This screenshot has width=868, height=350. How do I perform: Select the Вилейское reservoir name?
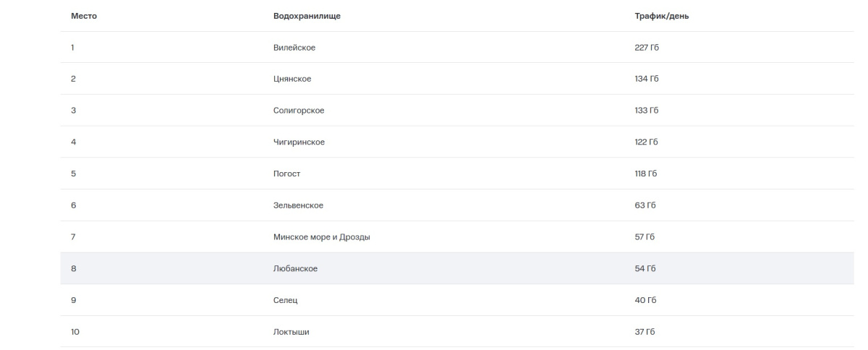294,48
